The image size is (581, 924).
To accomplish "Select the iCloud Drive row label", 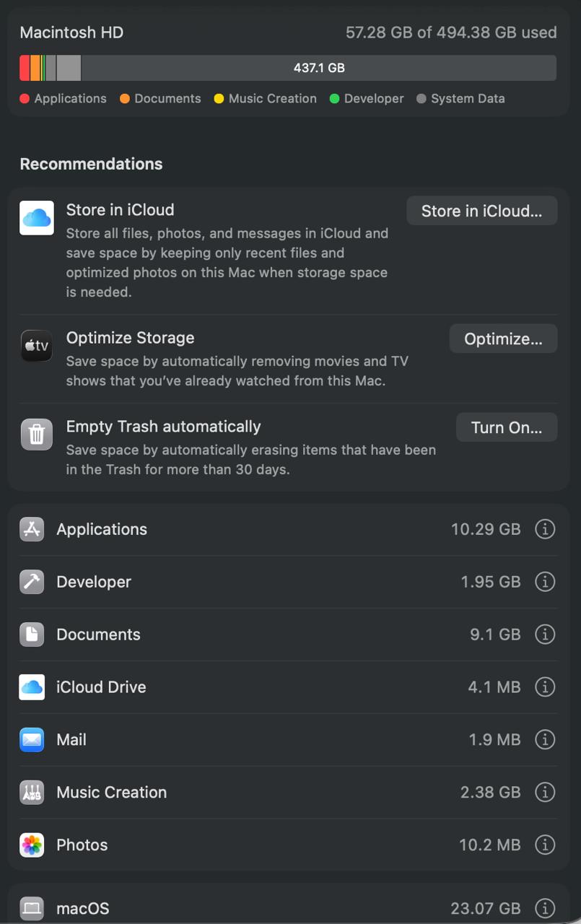I will pyautogui.click(x=101, y=687).
